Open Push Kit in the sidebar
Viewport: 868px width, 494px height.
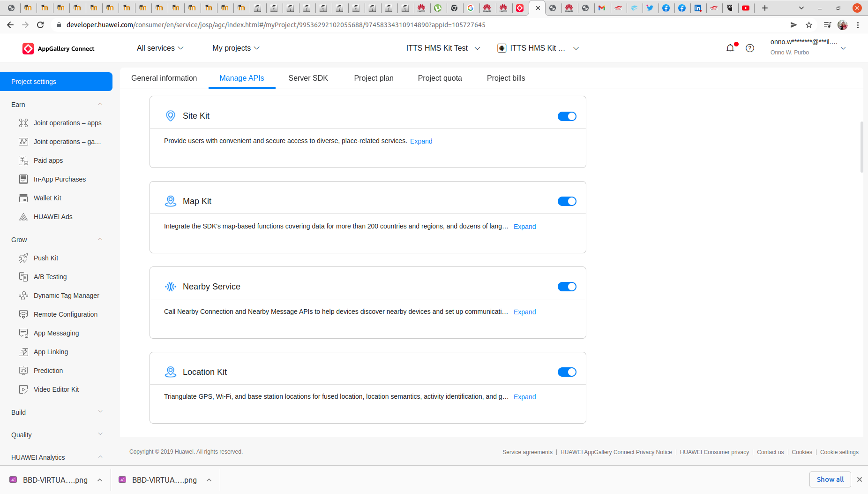click(x=46, y=258)
